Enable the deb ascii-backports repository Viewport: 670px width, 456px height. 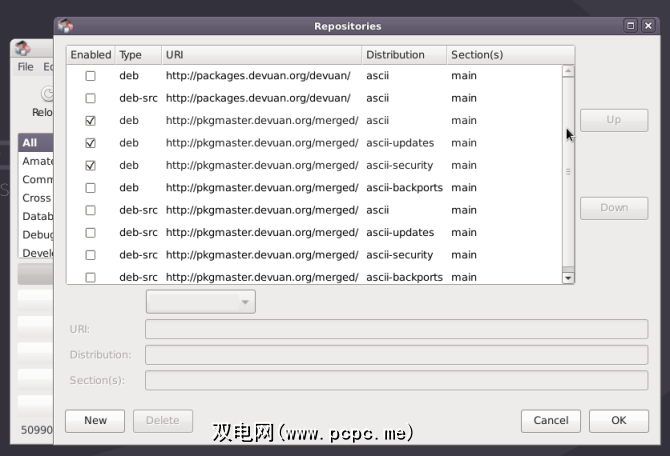[x=90, y=188]
